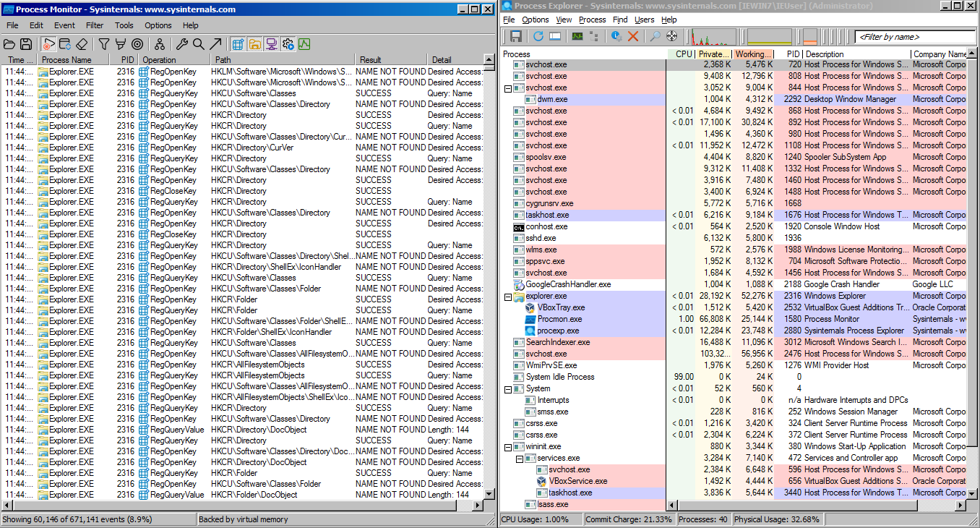Collapse the svchost.exe node above dwm.exe

coord(507,88)
